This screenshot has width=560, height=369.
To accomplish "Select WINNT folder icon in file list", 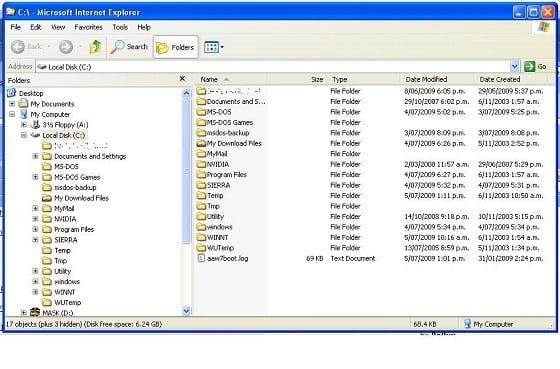I will 201,238.
